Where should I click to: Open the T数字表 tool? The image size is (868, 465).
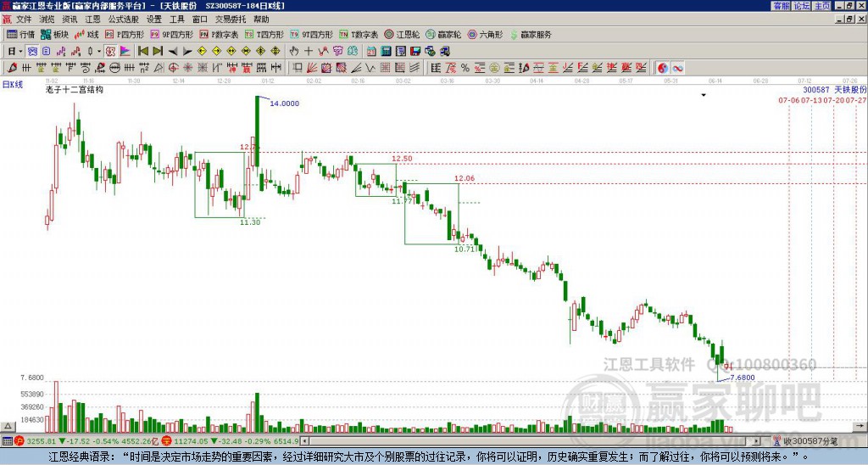[x=359, y=34]
